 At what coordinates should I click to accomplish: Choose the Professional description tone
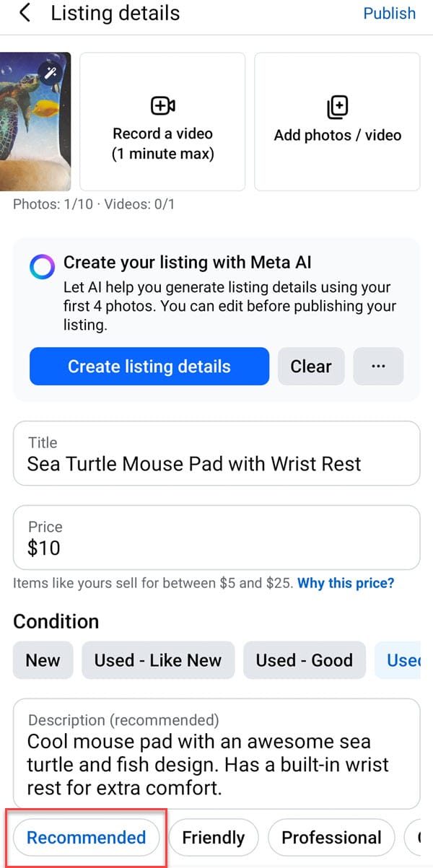[x=331, y=838]
